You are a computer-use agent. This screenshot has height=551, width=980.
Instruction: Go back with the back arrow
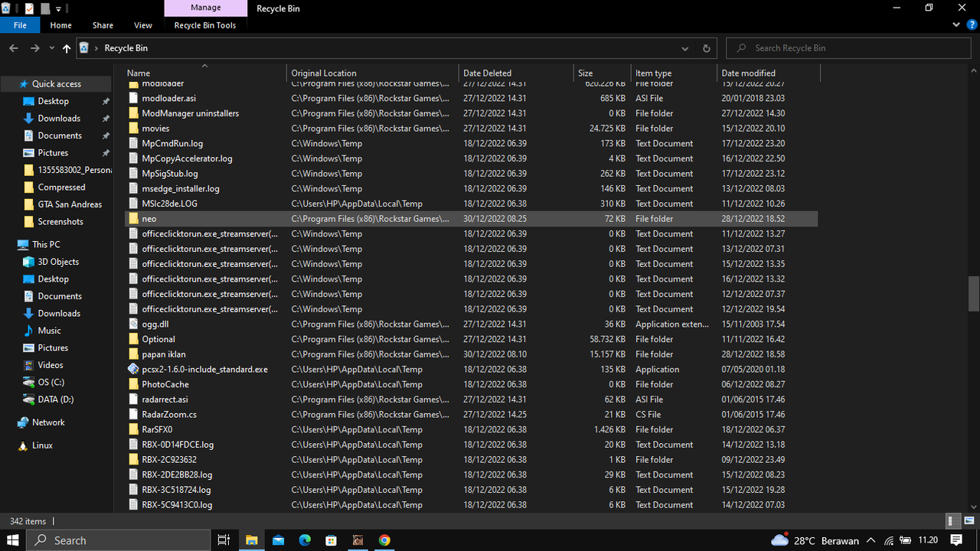13,48
